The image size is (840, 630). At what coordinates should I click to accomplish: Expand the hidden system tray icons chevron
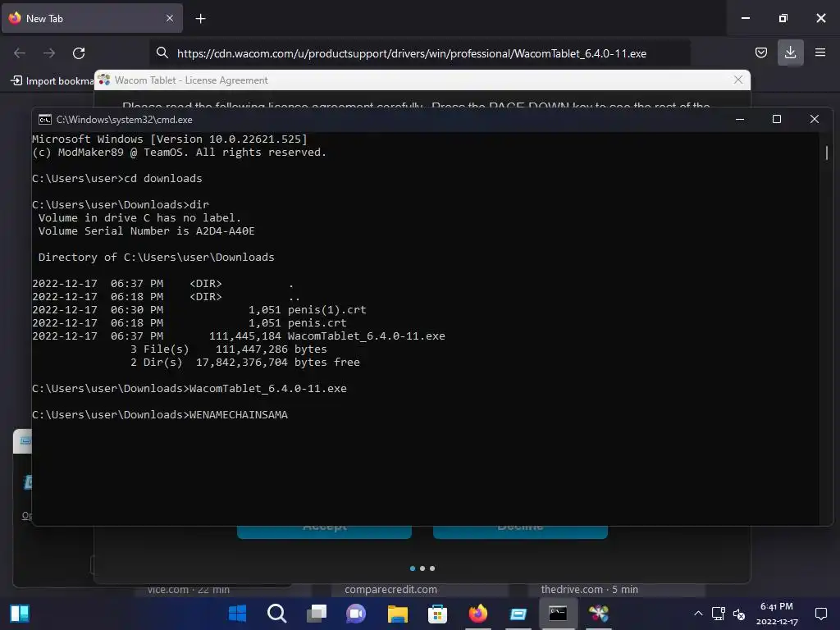pyautogui.click(x=698, y=614)
